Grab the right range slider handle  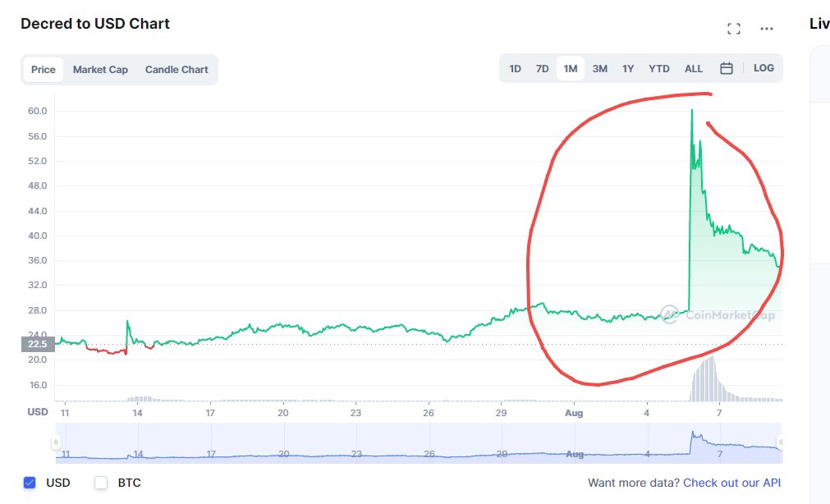pos(780,442)
